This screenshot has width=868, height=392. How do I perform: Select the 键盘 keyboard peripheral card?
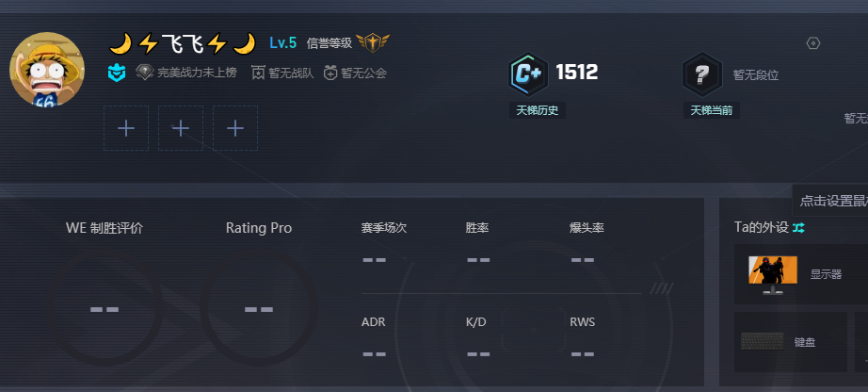pyautogui.click(x=791, y=342)
